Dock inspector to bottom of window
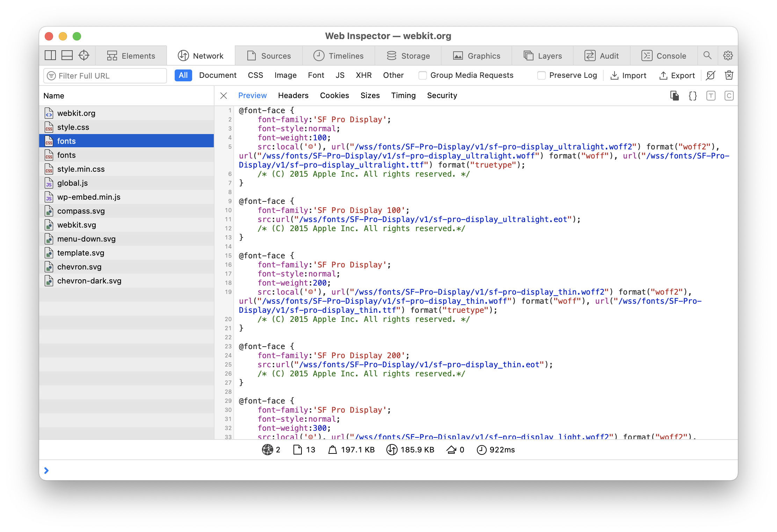 click(x=67, y=56)
